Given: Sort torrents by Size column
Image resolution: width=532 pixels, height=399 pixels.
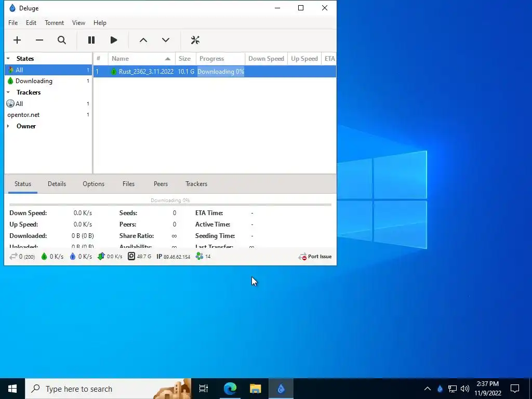Looking at the screenshot, I should (185, 59).
